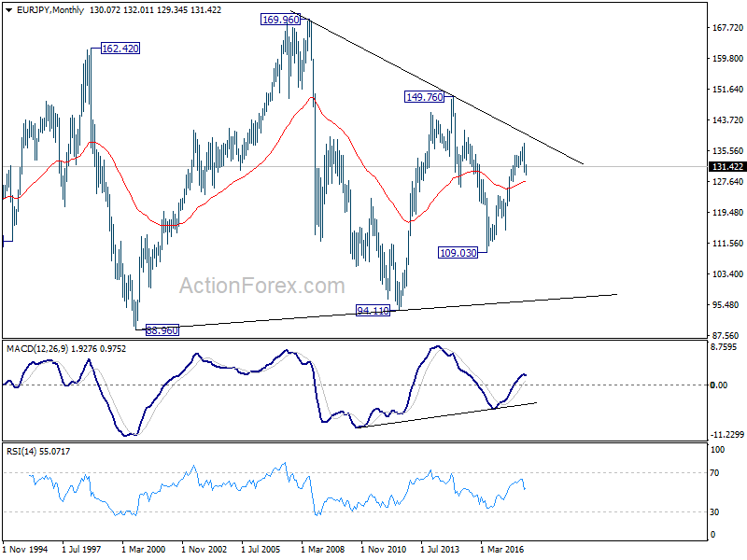
Task: Select the 149.760 price label
Action: point(424,97)
